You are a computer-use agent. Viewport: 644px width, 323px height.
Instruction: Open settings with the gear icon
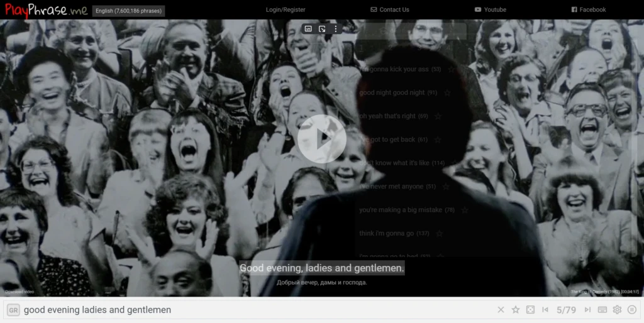point(617,310)
